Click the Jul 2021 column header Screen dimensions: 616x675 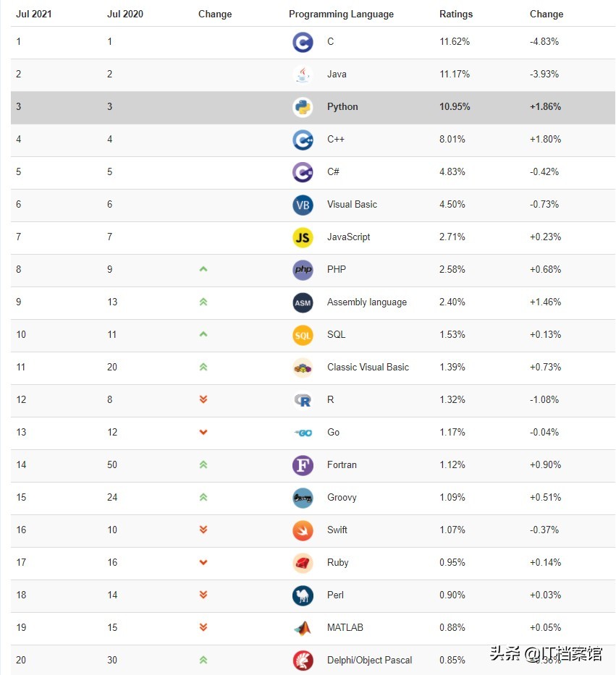[x=34, y=14]
